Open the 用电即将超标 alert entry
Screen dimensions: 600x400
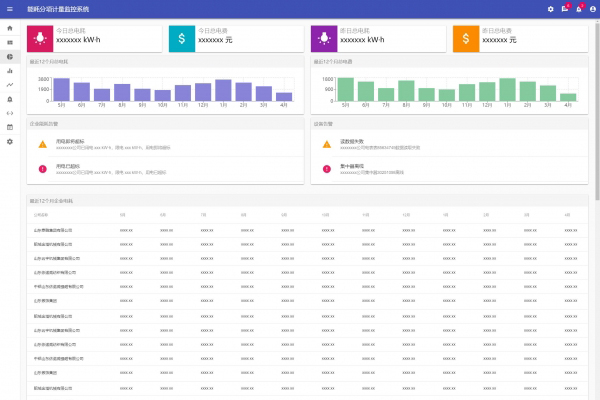[165, 144]
